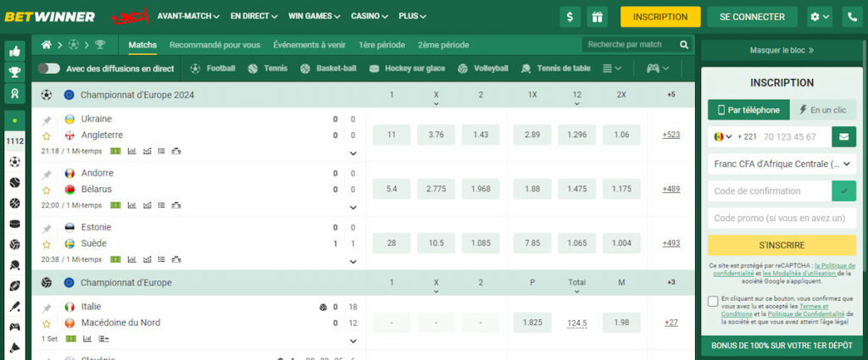The height and width of the screenshot is (360, 868).
Task: Click the envelope icon beside phone number
Action: pyautogui.click(x=844, y=136)
